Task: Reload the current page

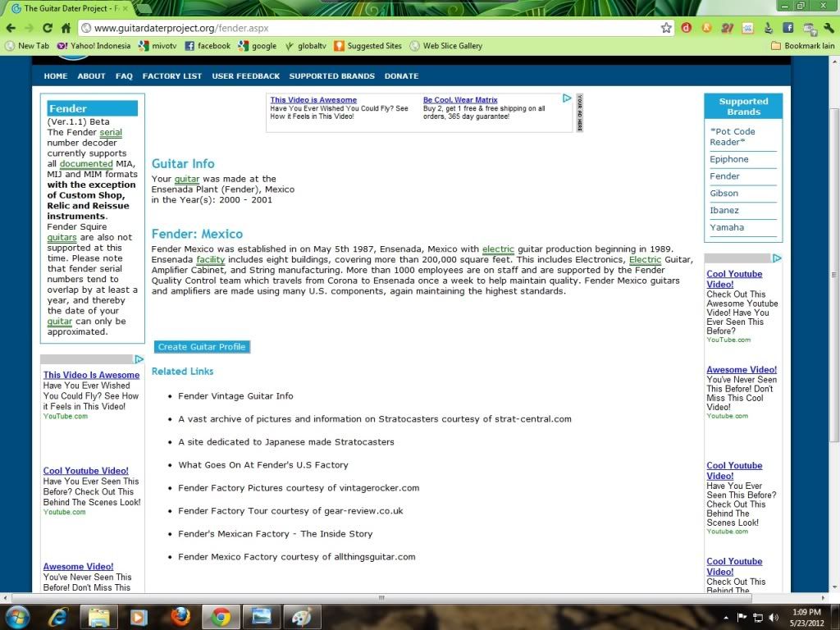Action: point(48,28)
